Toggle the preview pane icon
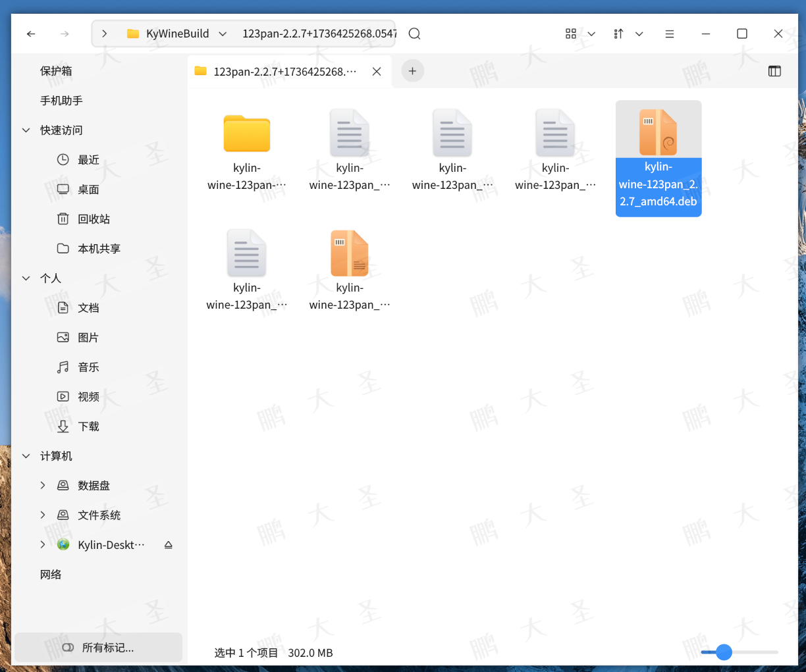The width and height of the screenshot is (806, 672). [774, 71]
